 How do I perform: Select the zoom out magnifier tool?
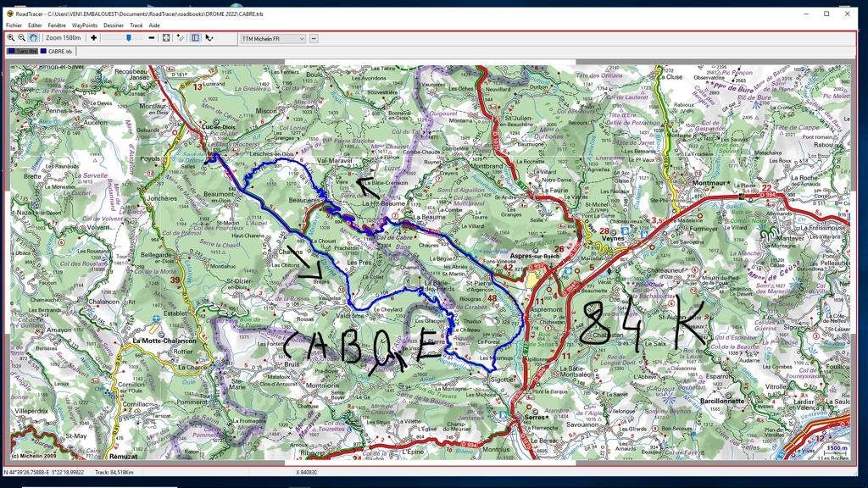(21, 38)
